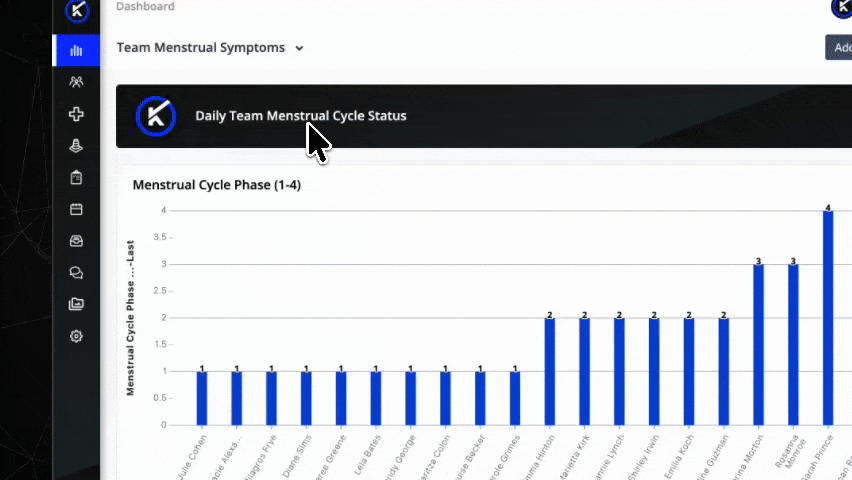Click the medical cross sidebar icon
The image size is (852, 480).
click(76, 114)
